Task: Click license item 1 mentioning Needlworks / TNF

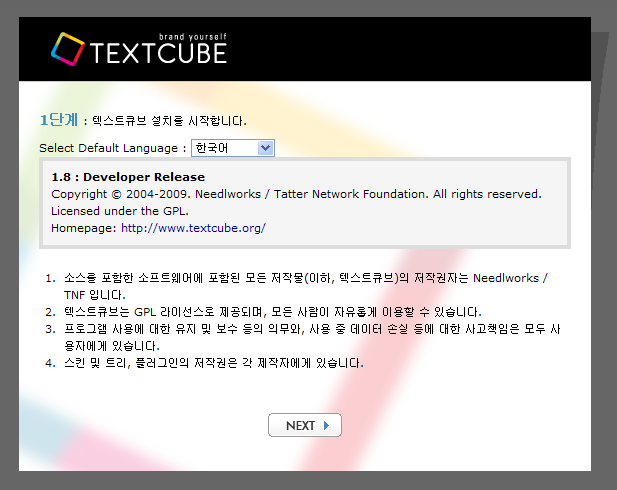Action: click(x=306, y=287)
